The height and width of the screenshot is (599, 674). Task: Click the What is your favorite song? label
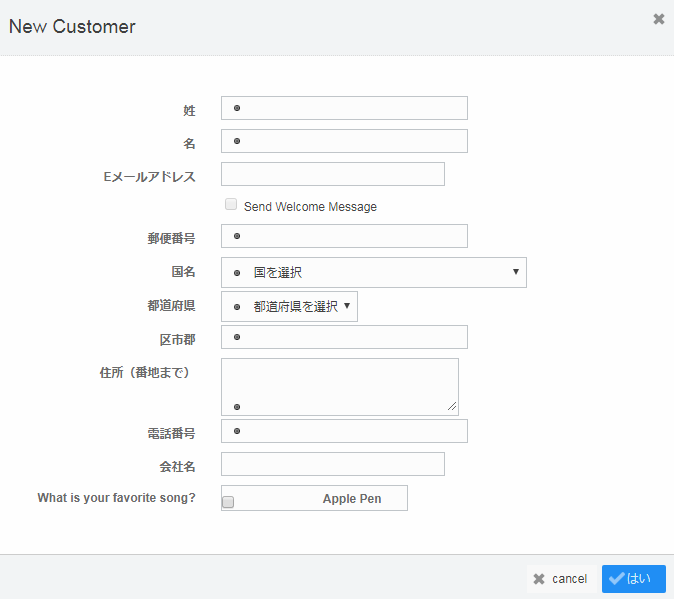point(116,498)
